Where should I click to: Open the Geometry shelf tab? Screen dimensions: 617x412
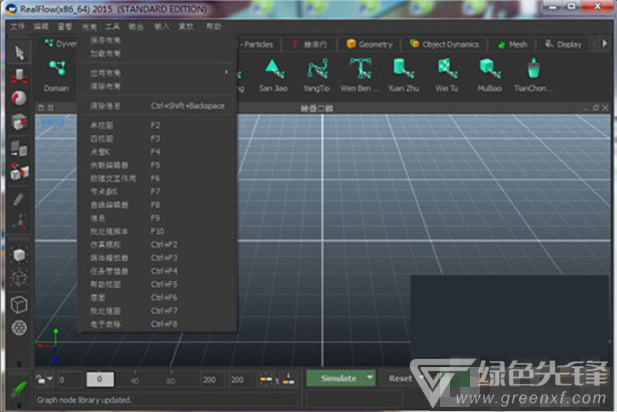click(x=369, y=44)
